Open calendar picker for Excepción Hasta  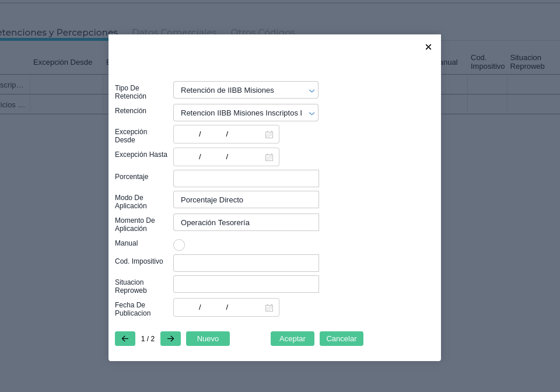[269, 157]
